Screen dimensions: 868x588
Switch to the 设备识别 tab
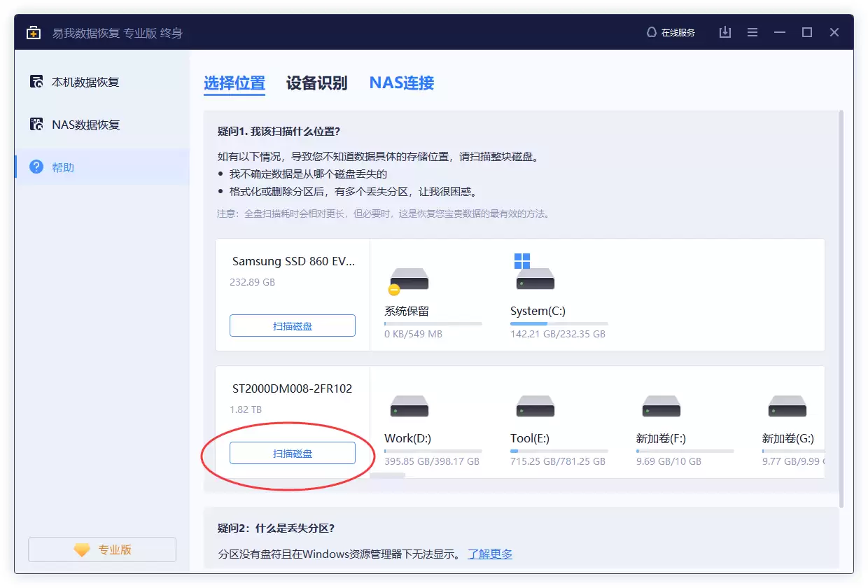317,83
